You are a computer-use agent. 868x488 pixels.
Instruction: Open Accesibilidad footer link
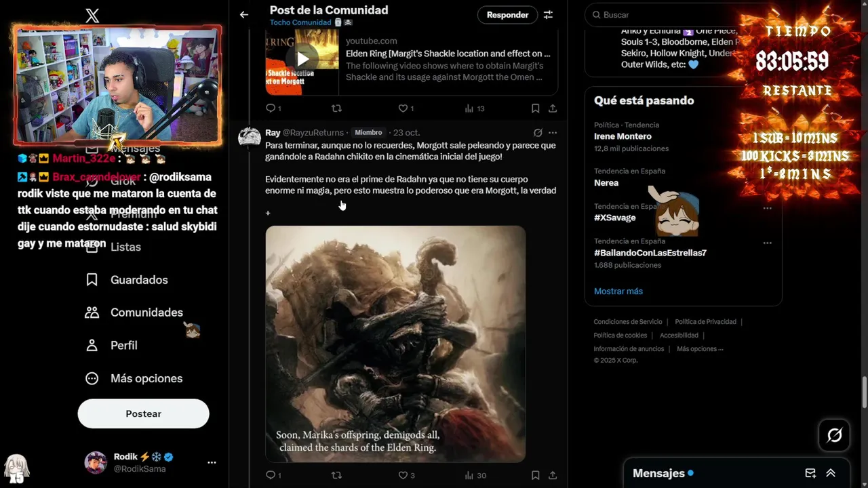(679, 335)
